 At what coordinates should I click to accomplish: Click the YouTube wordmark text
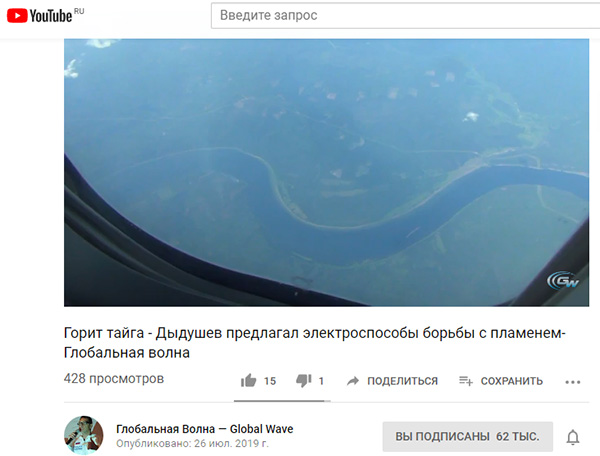[x=51, y=16]
